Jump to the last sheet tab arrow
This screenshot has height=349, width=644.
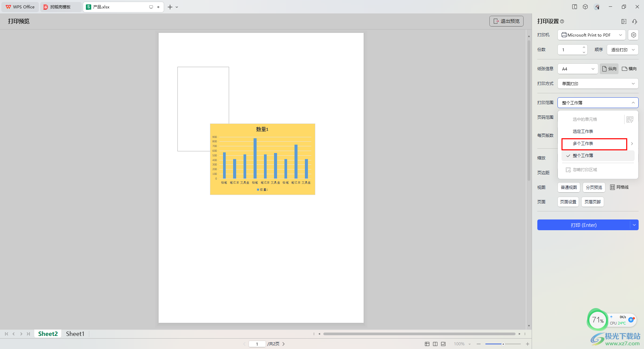pyautogui.click(x=29, y=334)
